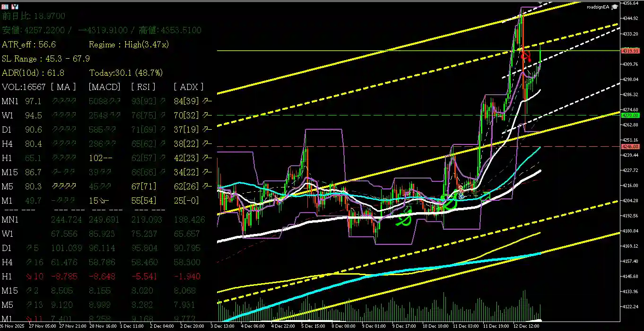Click the 9 Dec 17:00 time axis label
Viewport: 644px width, 331px height.
pyautogui.click(x=403, y=326)
